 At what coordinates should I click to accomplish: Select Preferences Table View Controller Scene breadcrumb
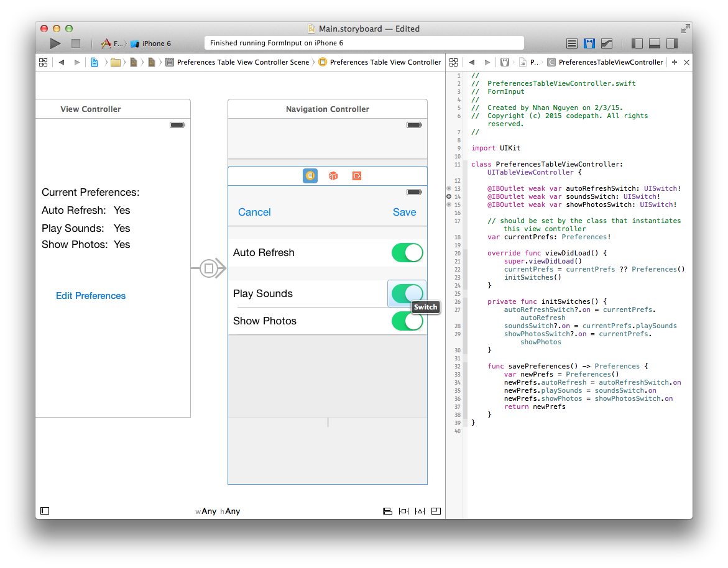click(x=237, y=62)
